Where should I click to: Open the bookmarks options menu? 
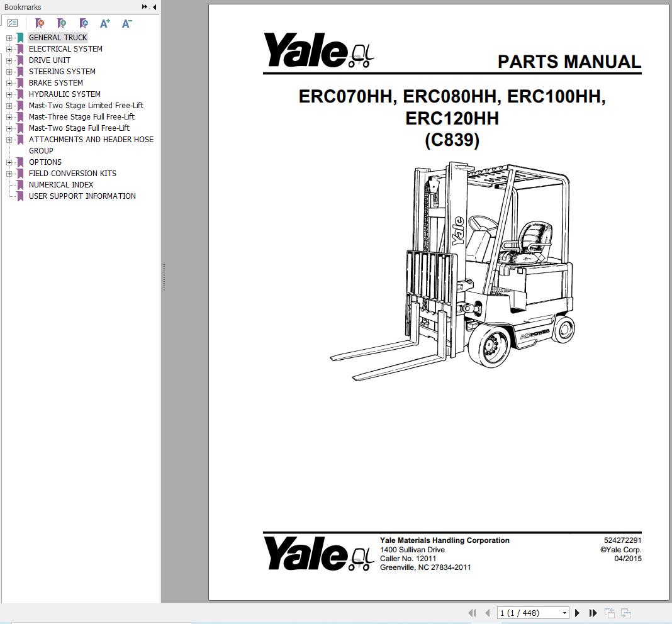coord(11,23)
